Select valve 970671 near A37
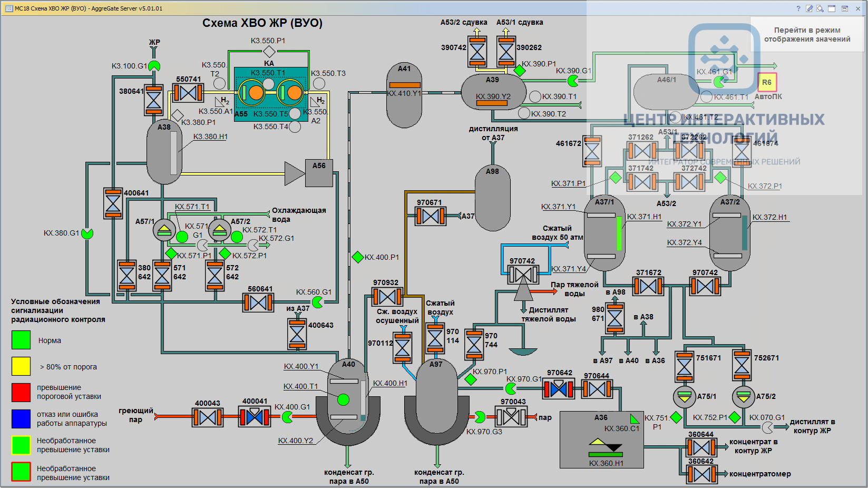 click(431, 216)
